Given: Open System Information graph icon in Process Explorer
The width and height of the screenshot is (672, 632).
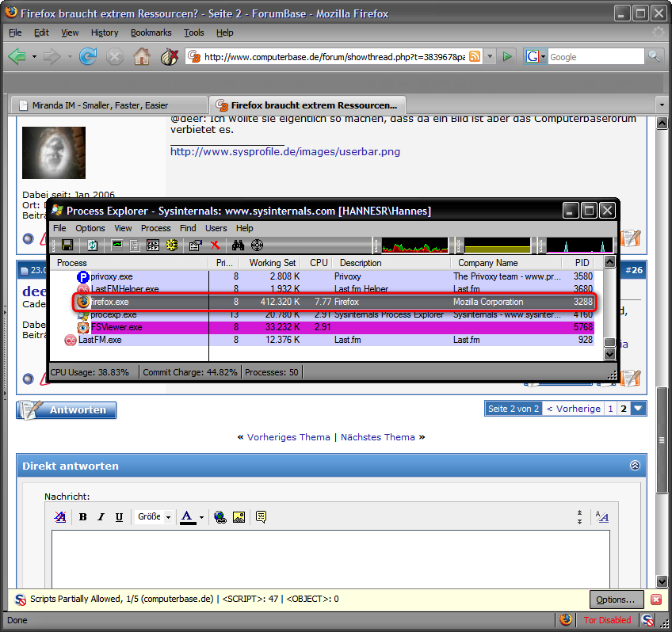Looking at the screenshot, I should (x=116, y=245).
